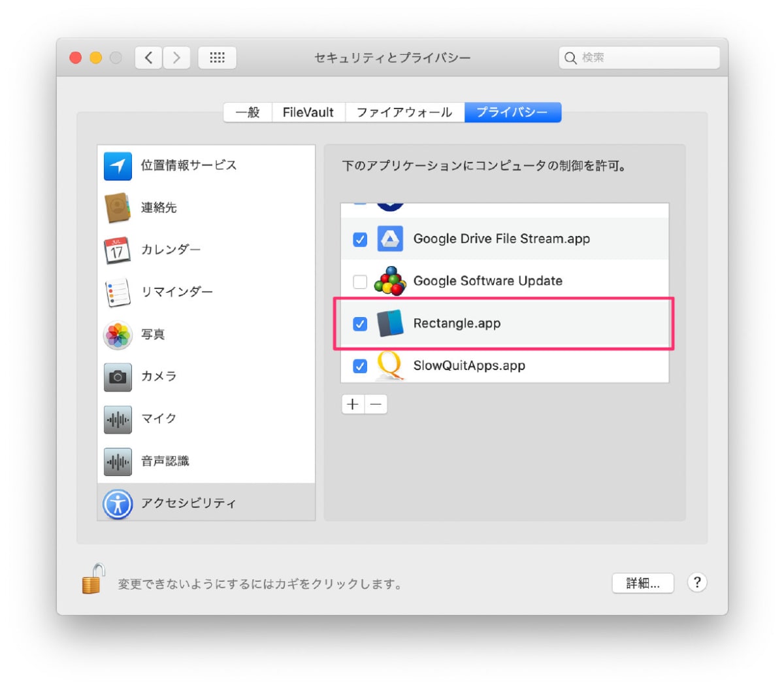Select the Google Software Update name
Screen dimensions: 784x689
[x=488, y=281]
